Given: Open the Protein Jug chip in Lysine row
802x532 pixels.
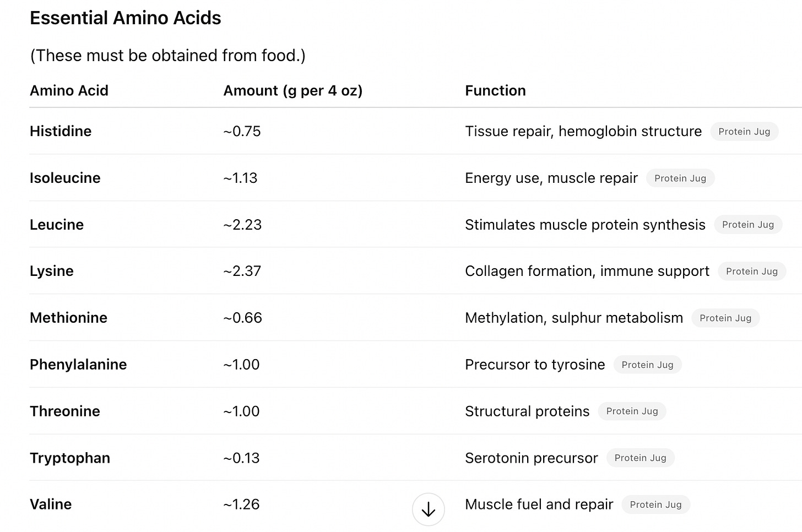Looking at the screenshot, I should tap(752, 272).
